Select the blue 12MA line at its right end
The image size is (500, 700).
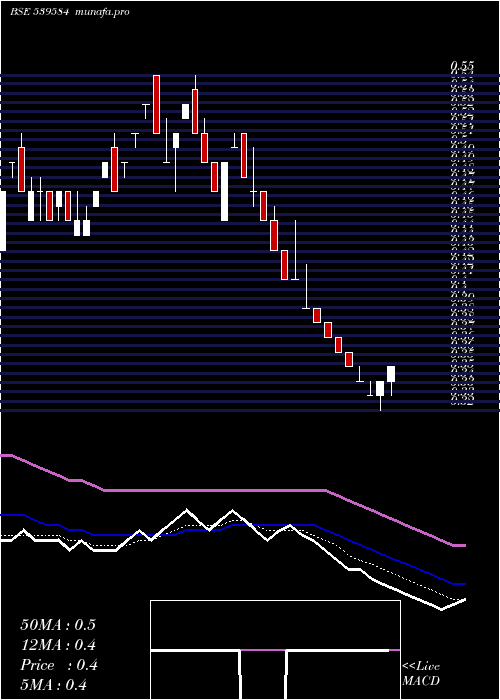point(460,584)
